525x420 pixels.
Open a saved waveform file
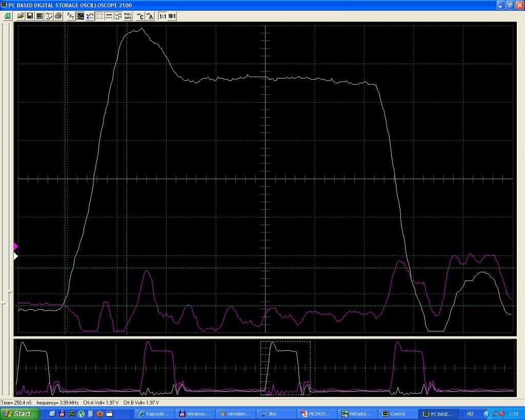tap(21, 16)
